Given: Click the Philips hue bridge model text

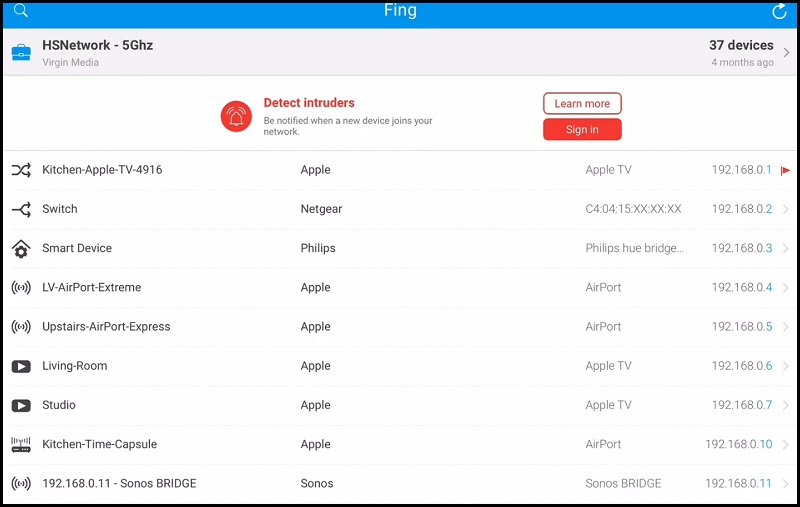Looking at the screenshot, I should pyautogui.click(x=634, y=248).
